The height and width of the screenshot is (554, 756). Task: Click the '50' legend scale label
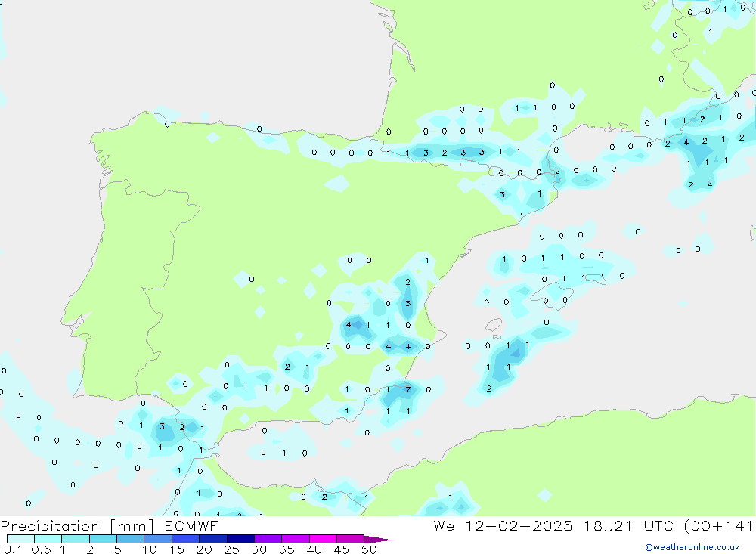click(369, 549)
